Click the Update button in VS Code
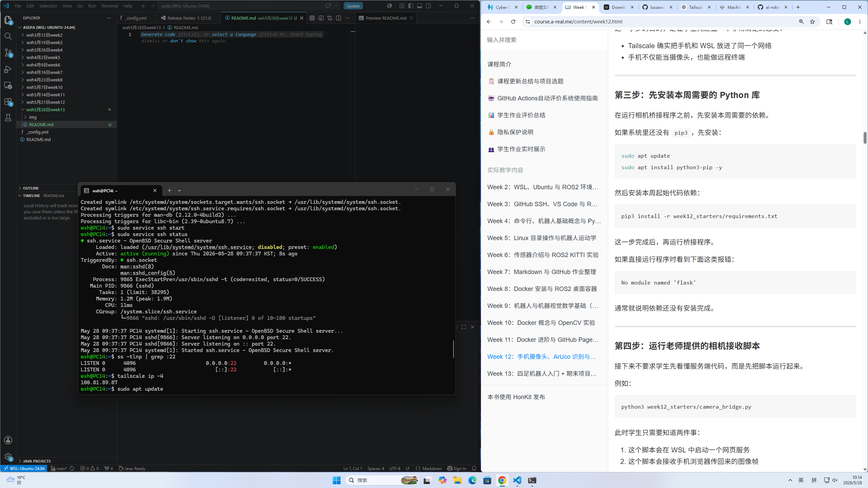The width and height of the screenshot is (868, 488). pos(353,6)
